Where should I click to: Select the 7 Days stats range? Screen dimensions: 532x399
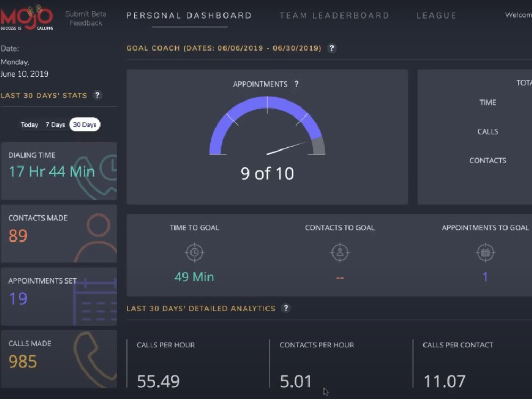pyautogui.click(x=55, y=124)
